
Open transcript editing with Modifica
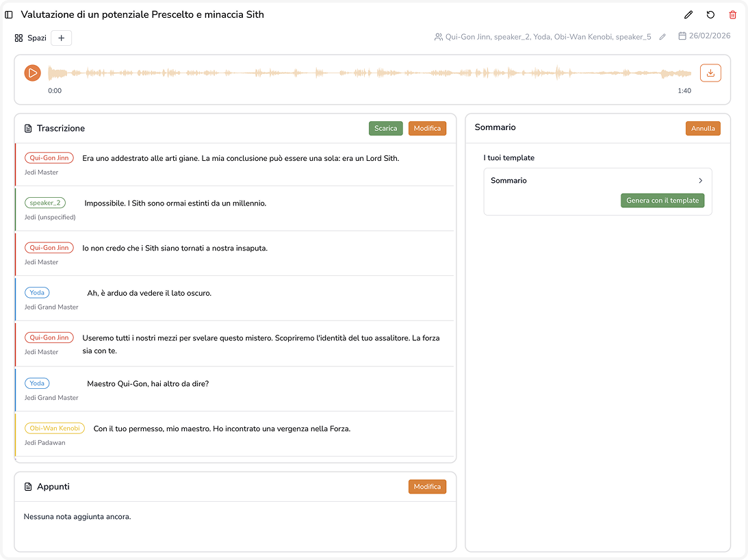[427, 128]
